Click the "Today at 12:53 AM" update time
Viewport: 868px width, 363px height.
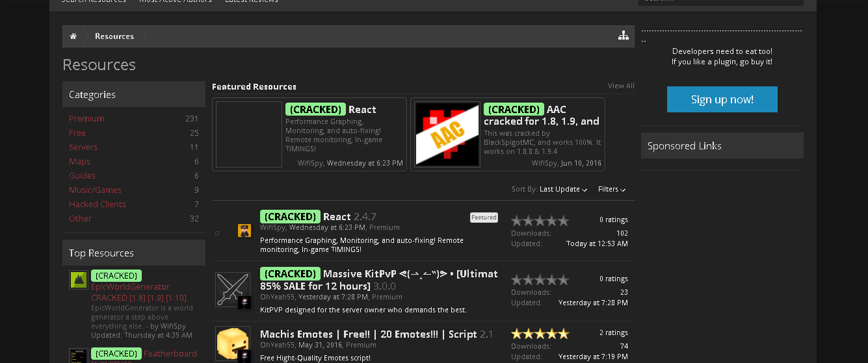pyautogui.click(x=597, y=244)
